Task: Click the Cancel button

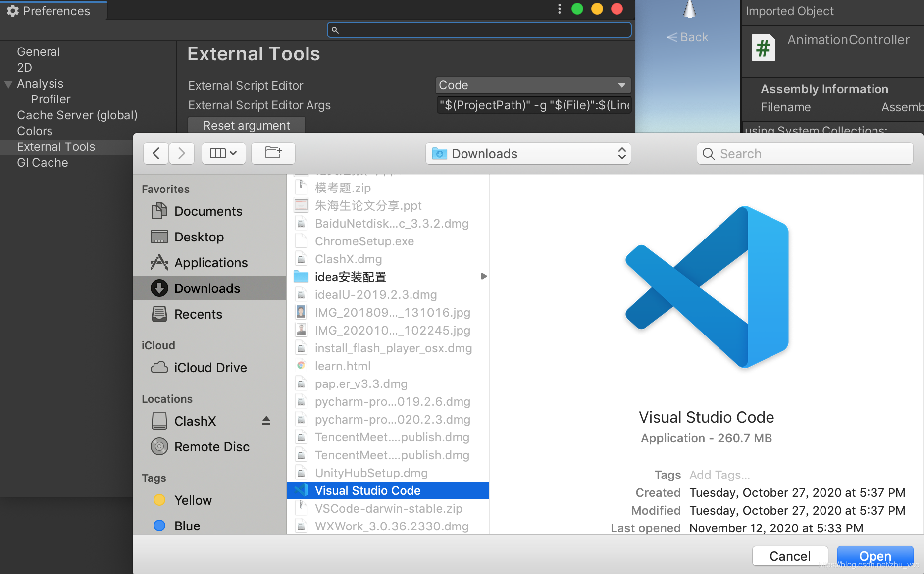Action: (790, 556)
